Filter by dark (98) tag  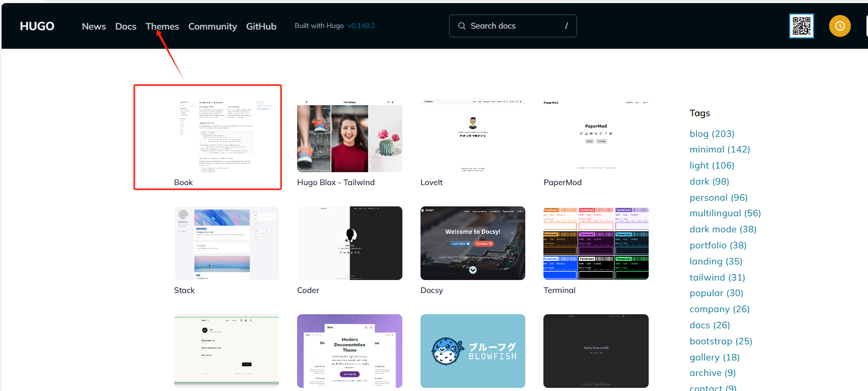(709, 181)
